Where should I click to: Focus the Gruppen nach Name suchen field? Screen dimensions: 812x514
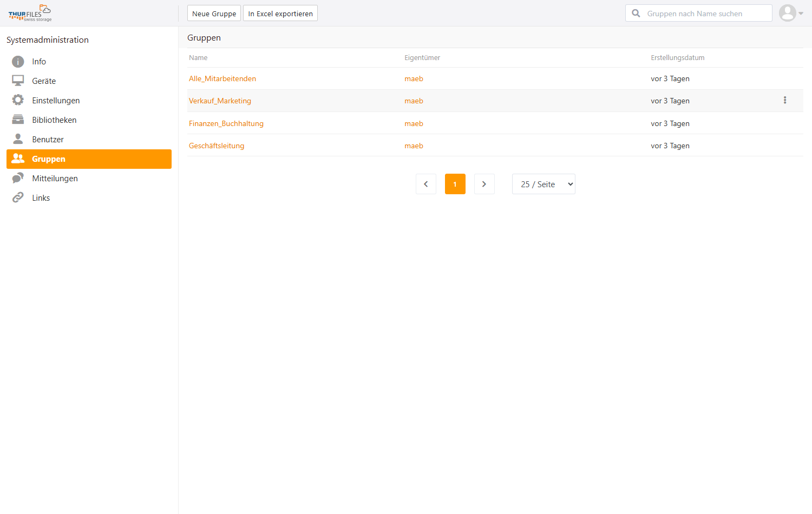coord(699,14)
